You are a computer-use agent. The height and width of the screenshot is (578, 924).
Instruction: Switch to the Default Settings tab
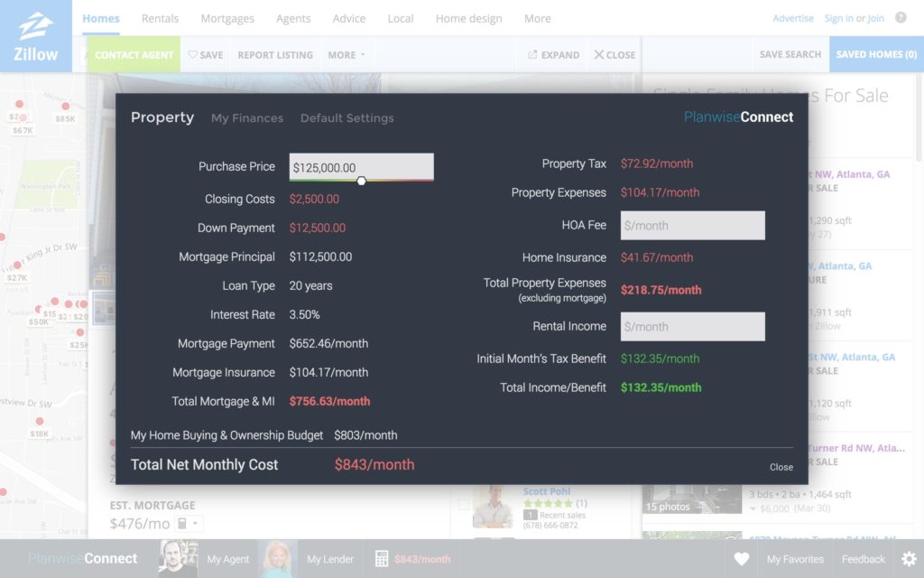347,118
